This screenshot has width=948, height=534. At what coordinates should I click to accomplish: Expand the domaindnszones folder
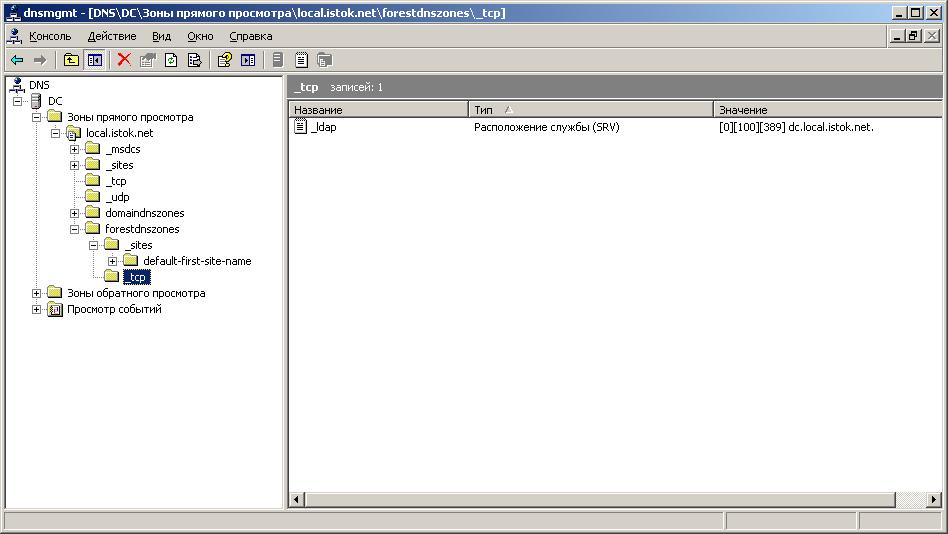tap(74, 213)
